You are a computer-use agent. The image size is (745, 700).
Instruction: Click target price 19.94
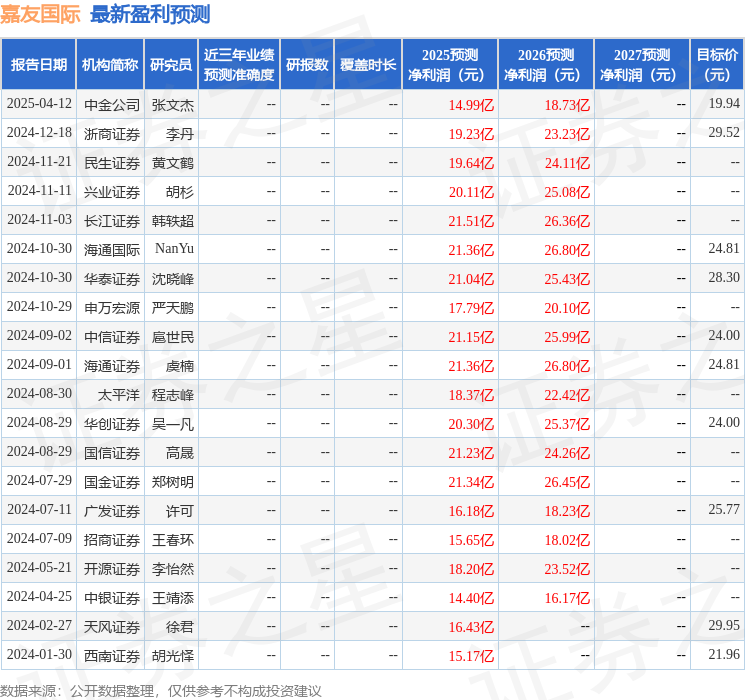pyautogui.click(x=724, y=104)
